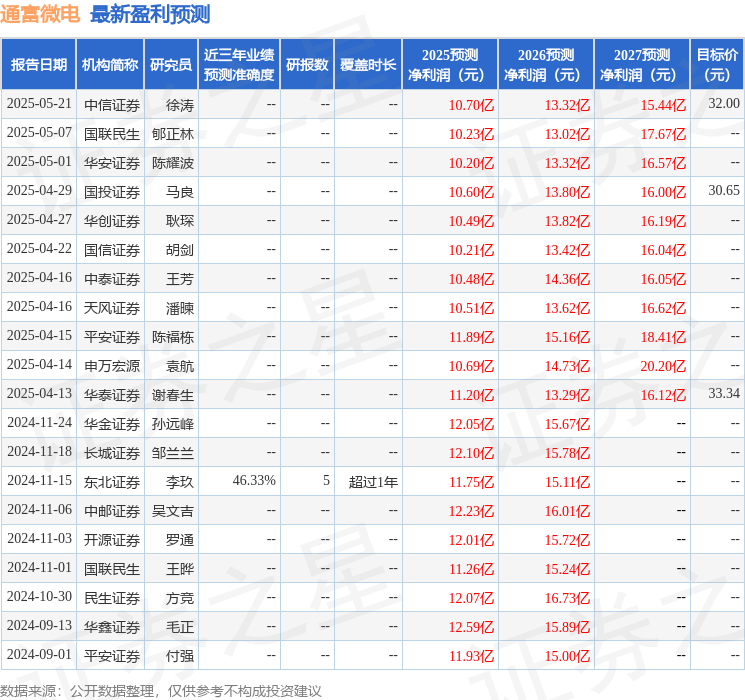Screen dimensions: 745x700
Task: Select analyst name 吴文吉
Action: 173,511
